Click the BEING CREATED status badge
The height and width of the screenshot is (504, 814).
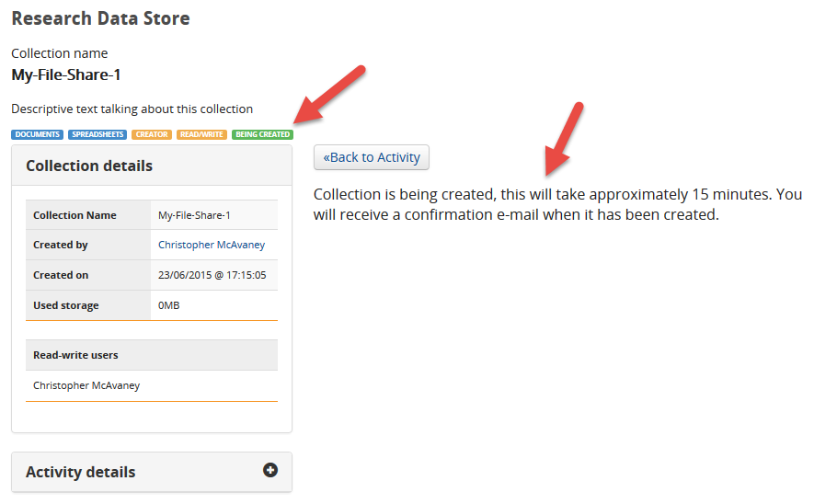[x=263, y=134]
